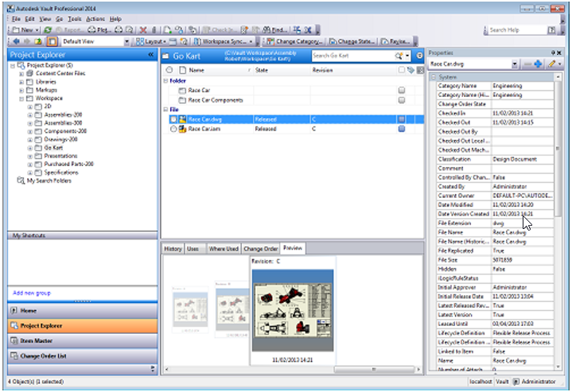The width and height of the screenshot is (572, 392).
Task: Click the Home navigation button
Action: tap(83, 311)
